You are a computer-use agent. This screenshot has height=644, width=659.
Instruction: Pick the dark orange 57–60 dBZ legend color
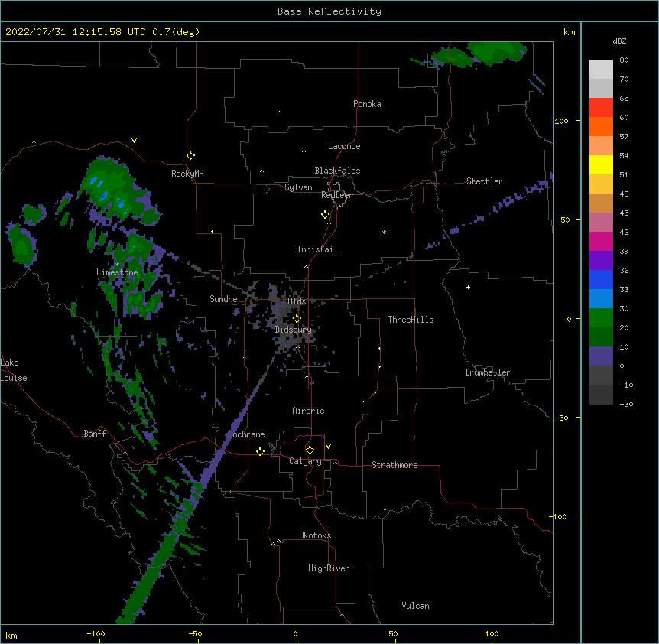[x=601, y=126]
